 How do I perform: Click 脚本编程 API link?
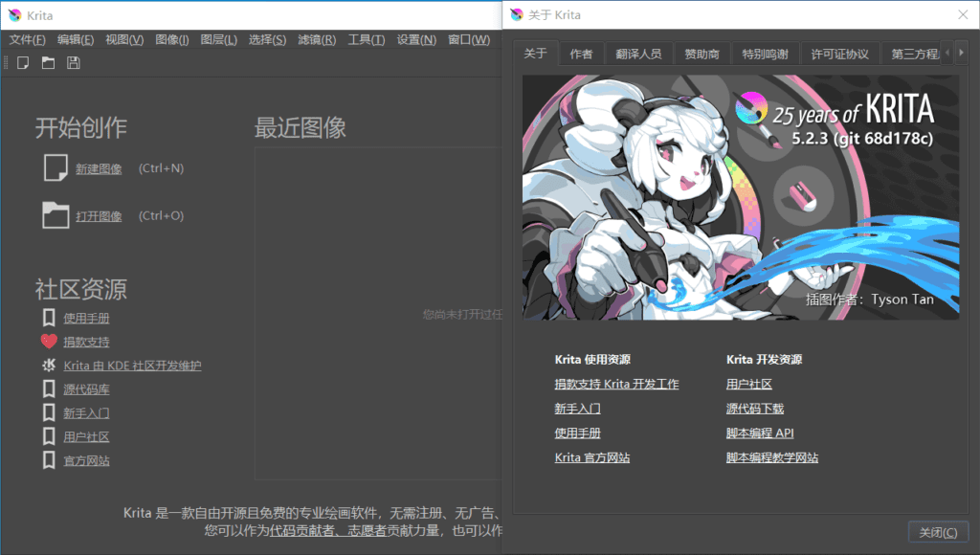[760, 433]
